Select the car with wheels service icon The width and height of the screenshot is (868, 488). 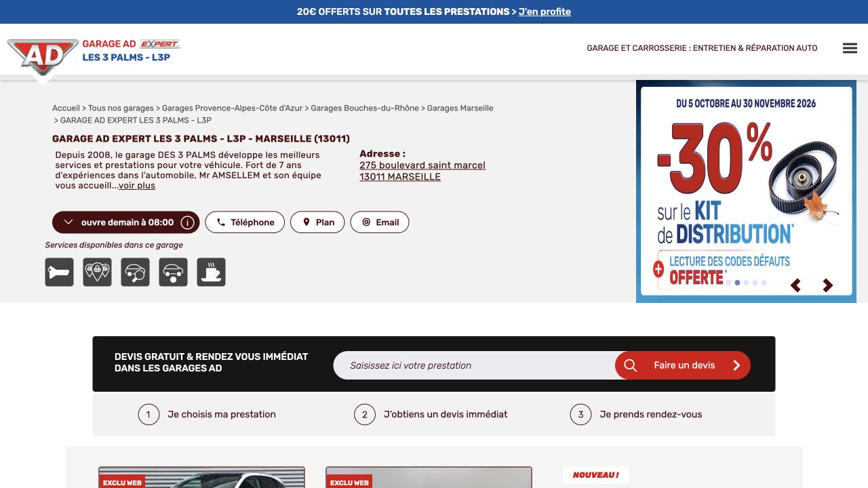(x=174, y=272)
